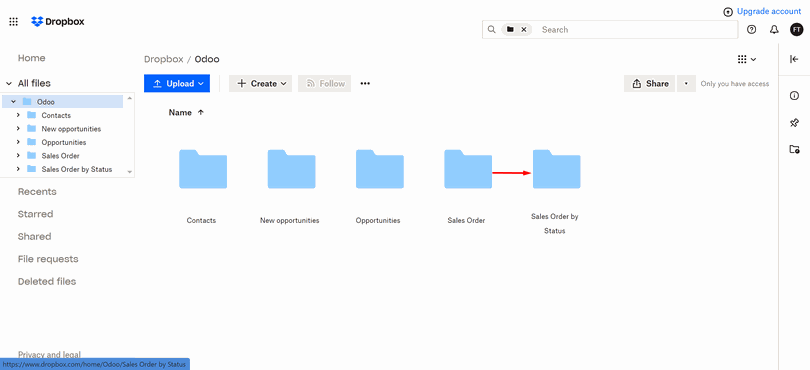
Task: Click the pin icon in right panel
Action: [x=795, y=122]
